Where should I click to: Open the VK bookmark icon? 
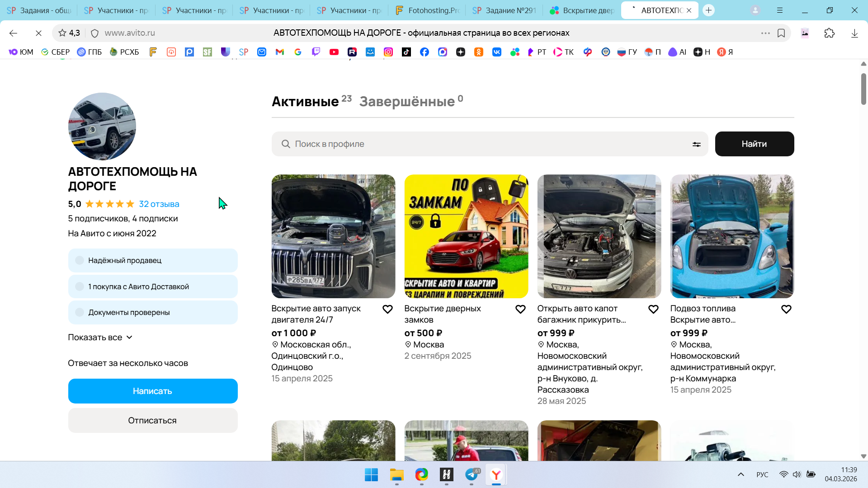(x=496, y=52)
